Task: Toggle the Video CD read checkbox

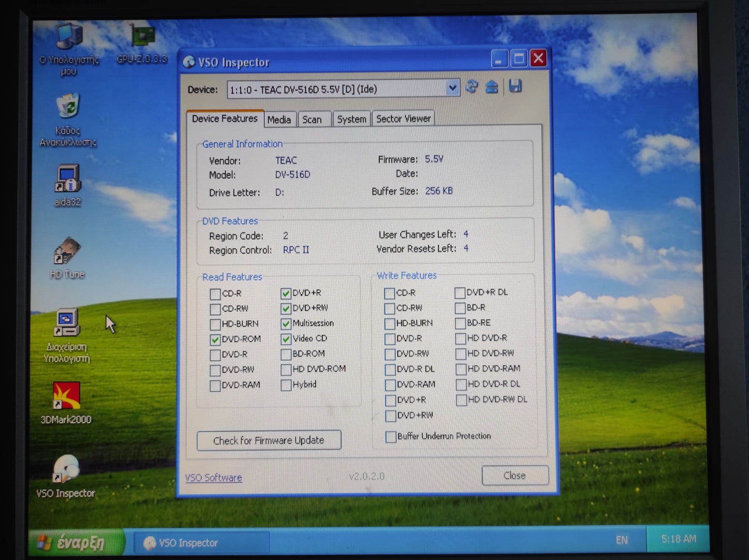Action: coord(286,339)
